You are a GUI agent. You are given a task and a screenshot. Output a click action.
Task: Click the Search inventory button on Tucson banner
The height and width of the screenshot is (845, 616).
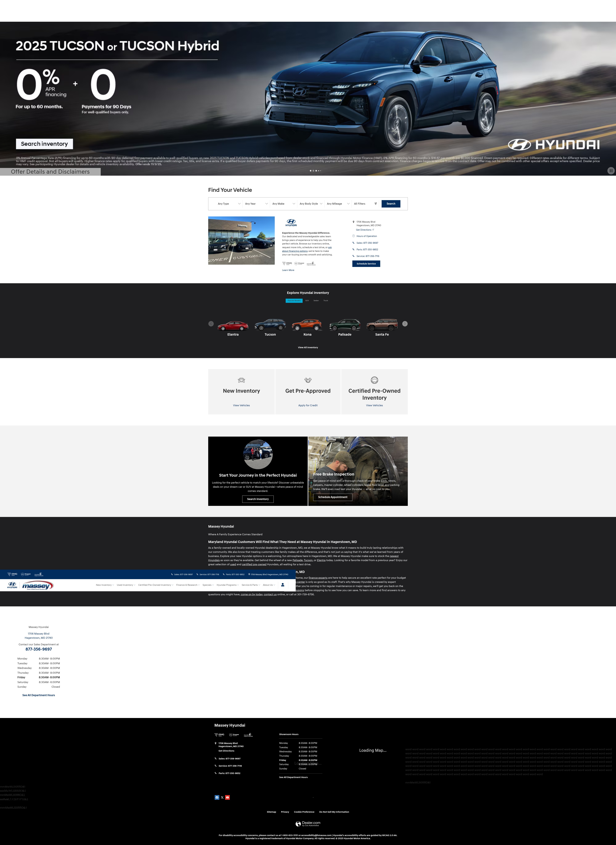point(44,144)
